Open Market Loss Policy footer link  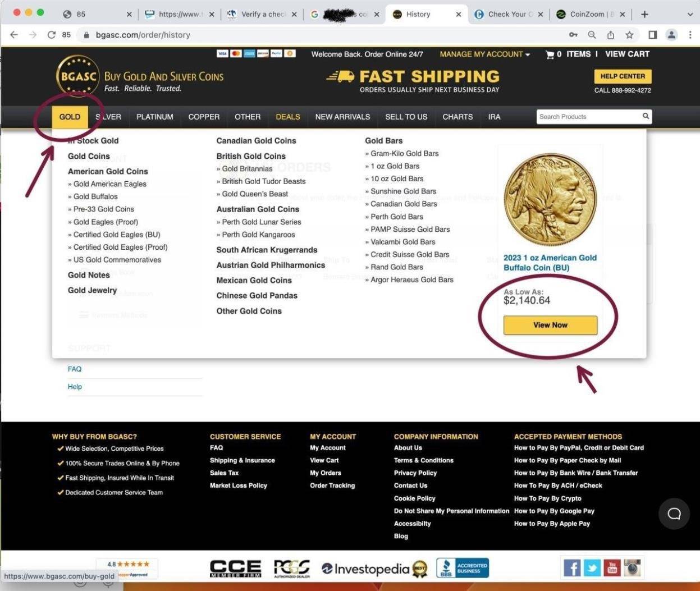tap(238, 485)
